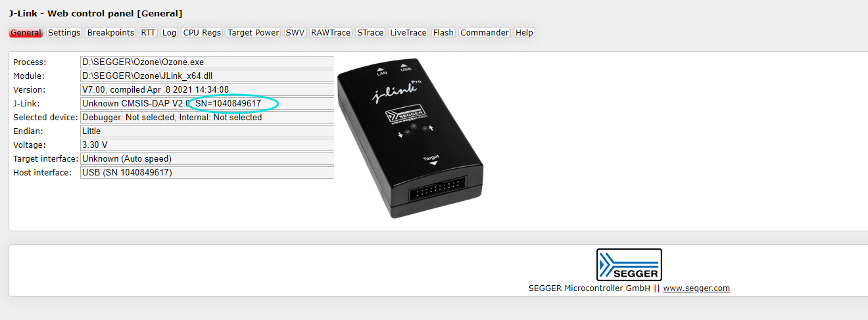868x320 pixels.
Task: Click the Host interface USB field
Action: (x=207, y=172)
